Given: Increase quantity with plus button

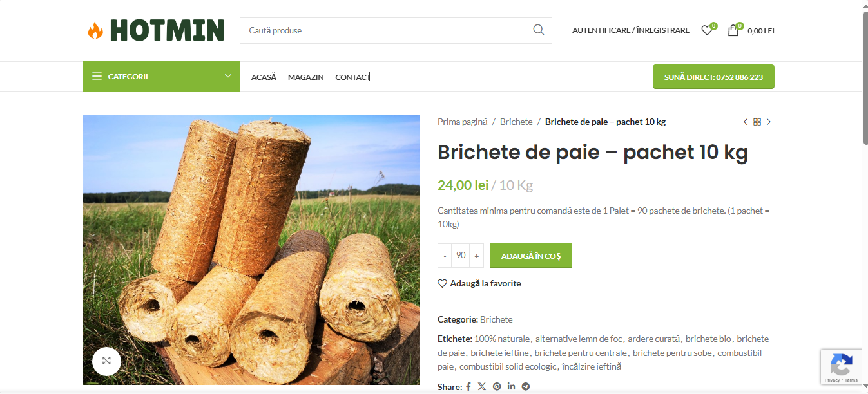Looking at the screenshot, I should click(x=477, y=256).
